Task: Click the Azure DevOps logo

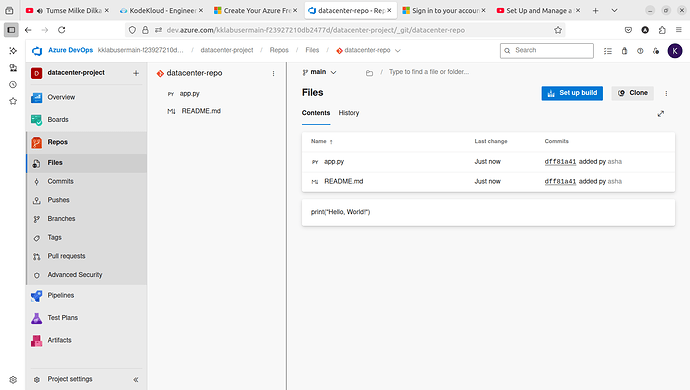Action: (x=37, y=51)
